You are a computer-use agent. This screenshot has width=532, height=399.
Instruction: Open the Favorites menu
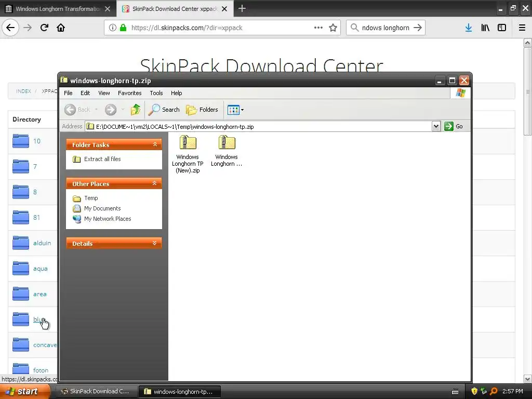[129, 93]
